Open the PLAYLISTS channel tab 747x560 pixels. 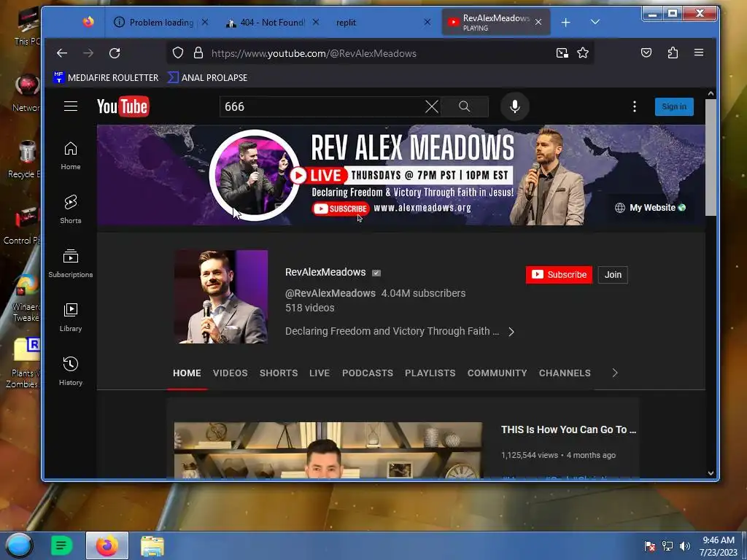tap(430, 373)
